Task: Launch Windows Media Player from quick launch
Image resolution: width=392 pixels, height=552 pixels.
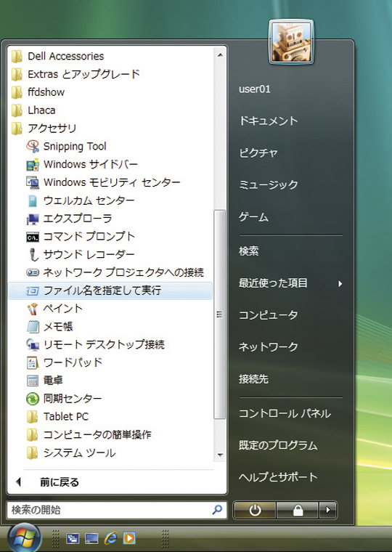Action: [x=129, y=538]
